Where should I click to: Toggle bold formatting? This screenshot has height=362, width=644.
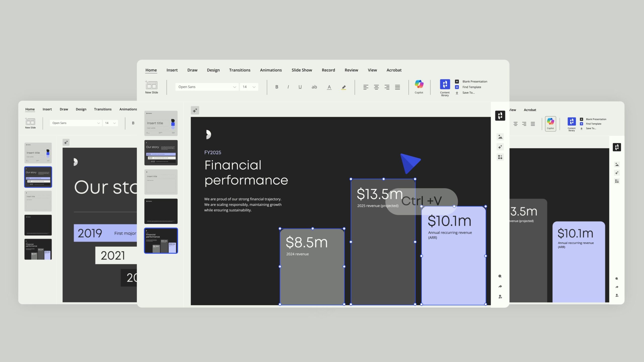click(x=276, y=87)
